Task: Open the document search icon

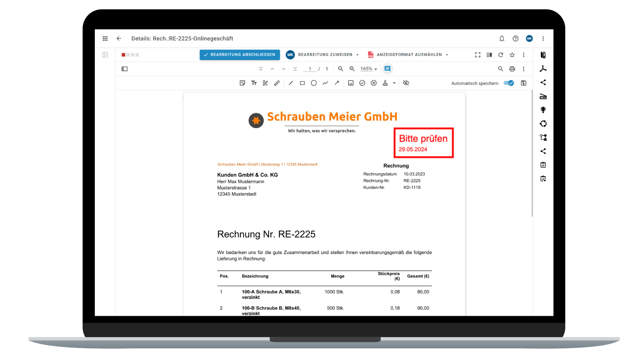Action: point(500,69)
